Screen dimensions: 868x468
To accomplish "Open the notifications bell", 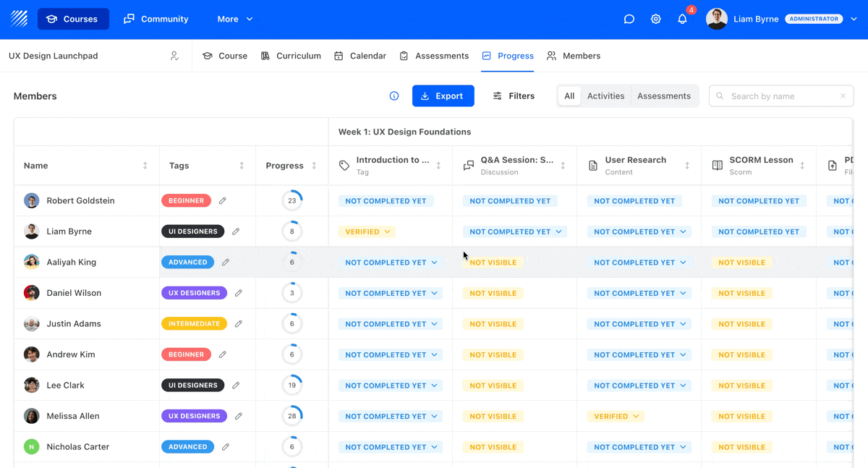I will 682,20.
